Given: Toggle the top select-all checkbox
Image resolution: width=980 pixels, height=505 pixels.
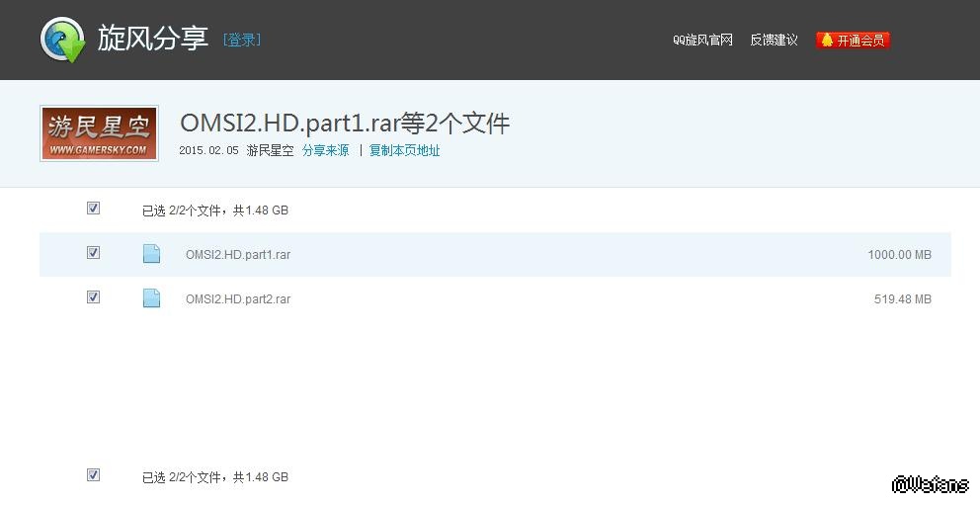Looking at the screenshot, I should pyautogui.click(x=93, y=209).
